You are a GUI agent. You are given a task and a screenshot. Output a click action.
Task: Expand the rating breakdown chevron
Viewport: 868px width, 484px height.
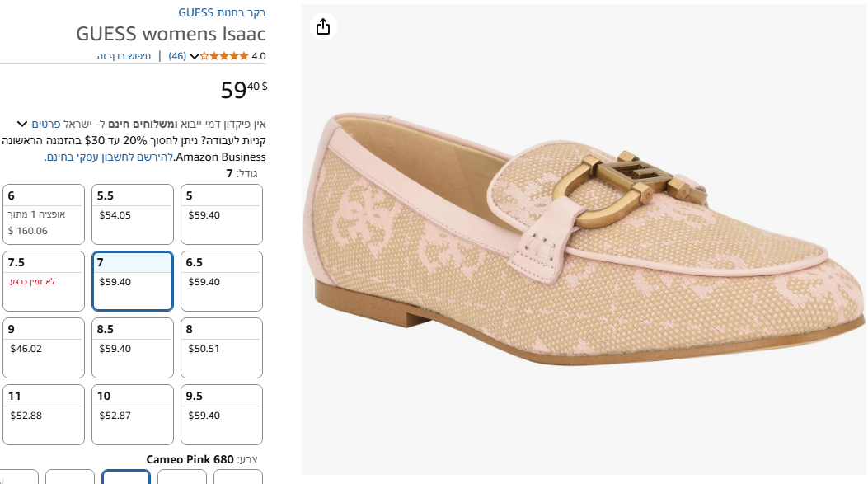point(195,56)
